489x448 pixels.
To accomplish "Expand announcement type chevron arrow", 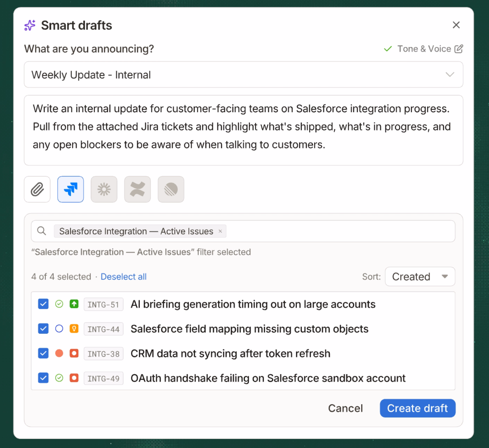I will tap(450, 74).
